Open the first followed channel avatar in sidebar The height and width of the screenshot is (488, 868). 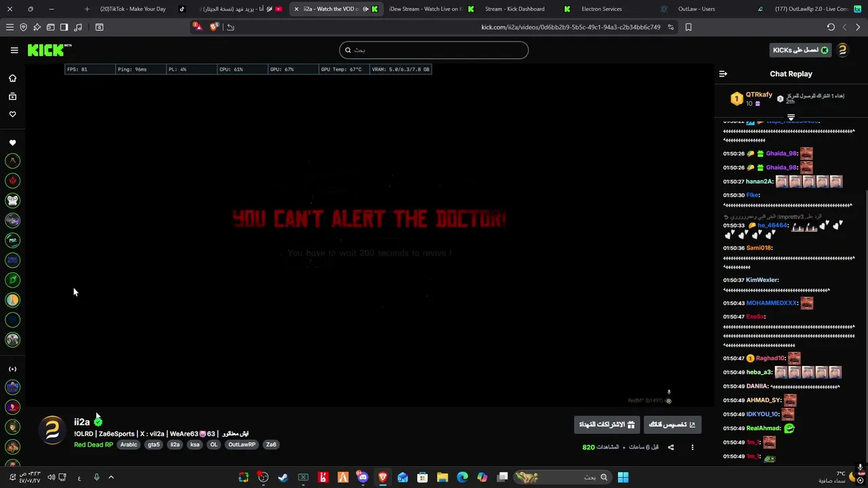pyautogui.click(x=12, y=161)
